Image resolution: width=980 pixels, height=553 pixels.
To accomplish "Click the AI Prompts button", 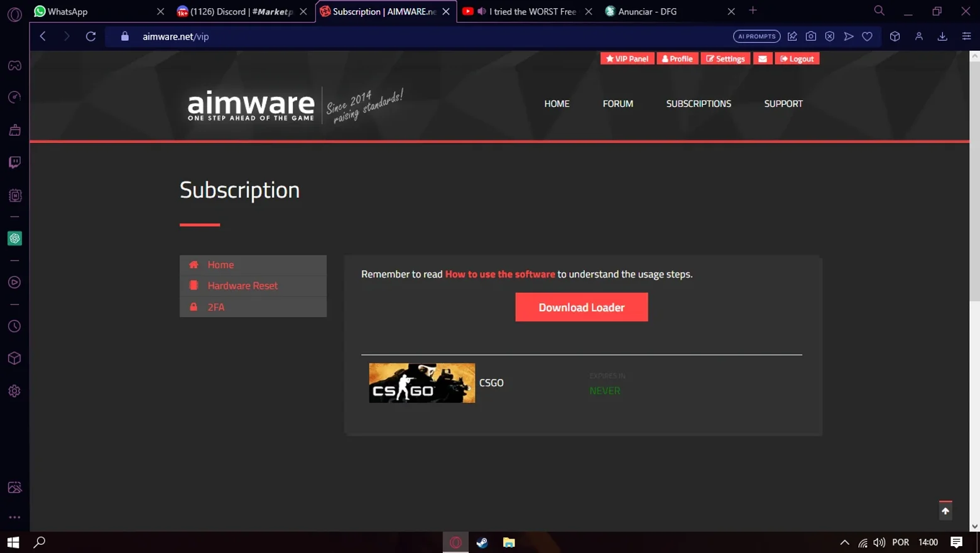I will pyautogui.click(x=756, y=36).
